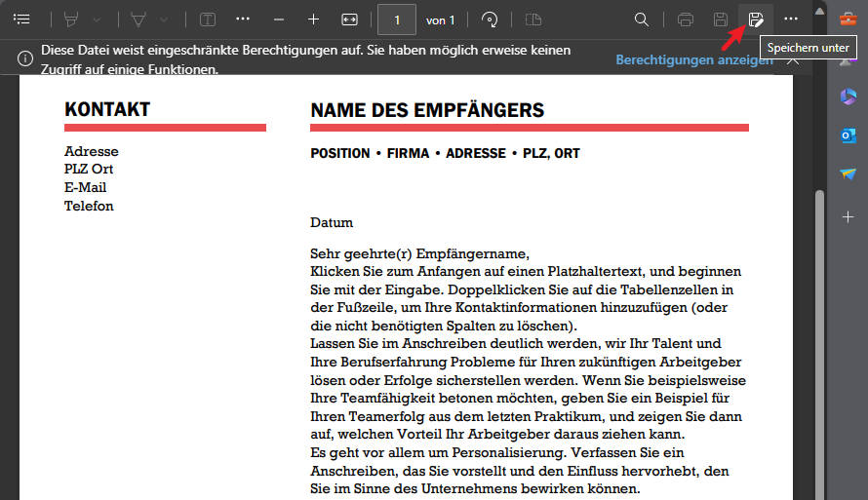The image size is (868, 500).
Task: Select the highlight tool
Action: 71,19
